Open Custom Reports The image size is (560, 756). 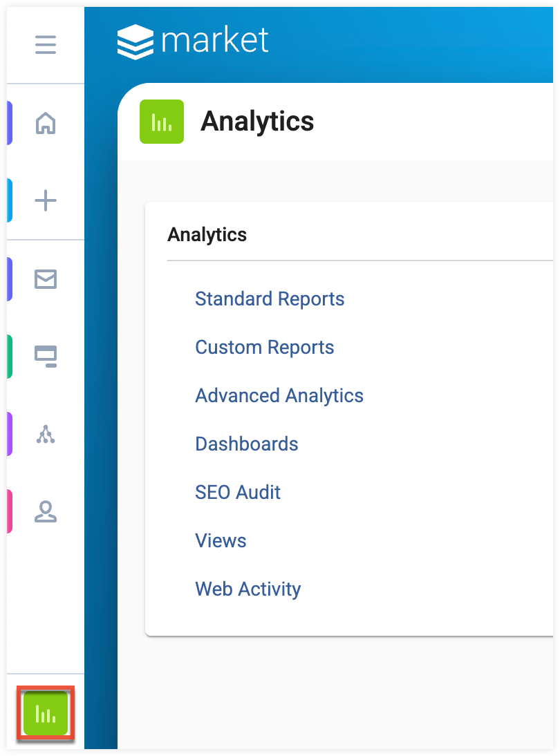[x=265, y=347]
